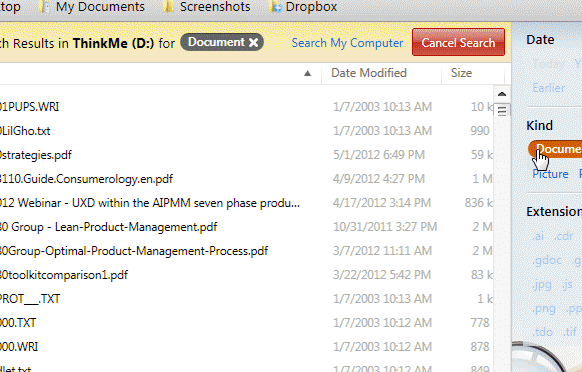Filter by .tdo extension

(543, 332)
